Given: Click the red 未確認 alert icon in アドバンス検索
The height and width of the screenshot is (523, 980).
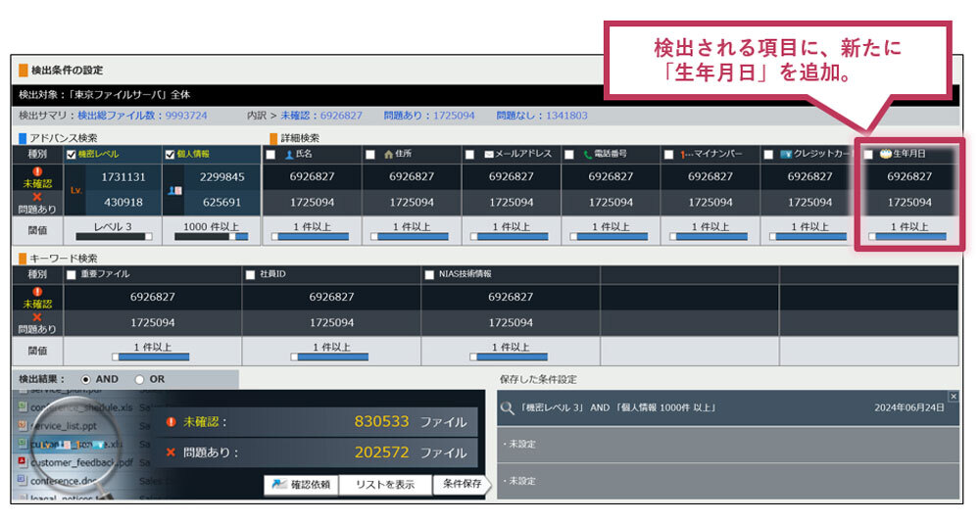Looking at the screenshot, I should [x=37, y=171].
